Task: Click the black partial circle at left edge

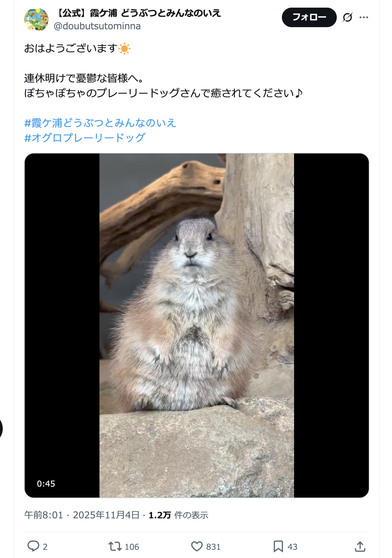Action: [x=1, y=429]
